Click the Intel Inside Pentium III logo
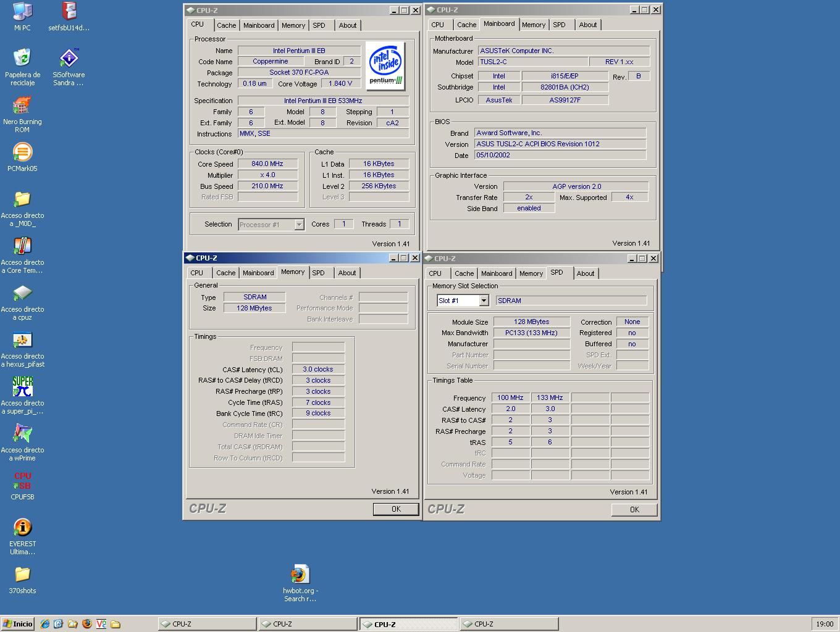Viewport: 840px width, 632px height. (385, 65)
